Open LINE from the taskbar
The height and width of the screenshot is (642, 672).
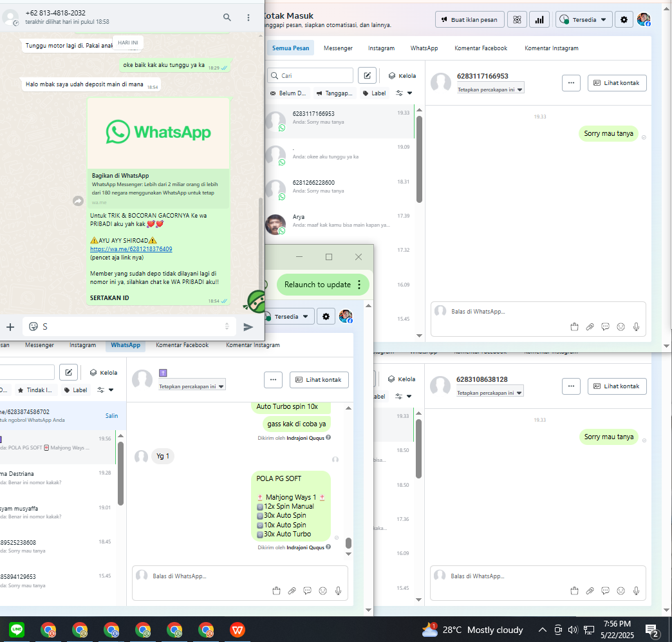pyautogui.click(x=17, y=630)
